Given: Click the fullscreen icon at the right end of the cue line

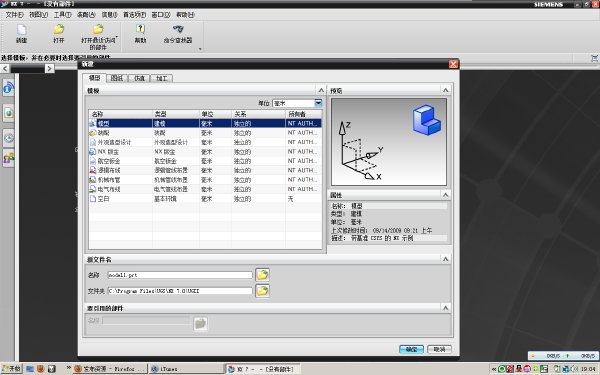Looking at the screenshot, I should (x=594, y=58).
